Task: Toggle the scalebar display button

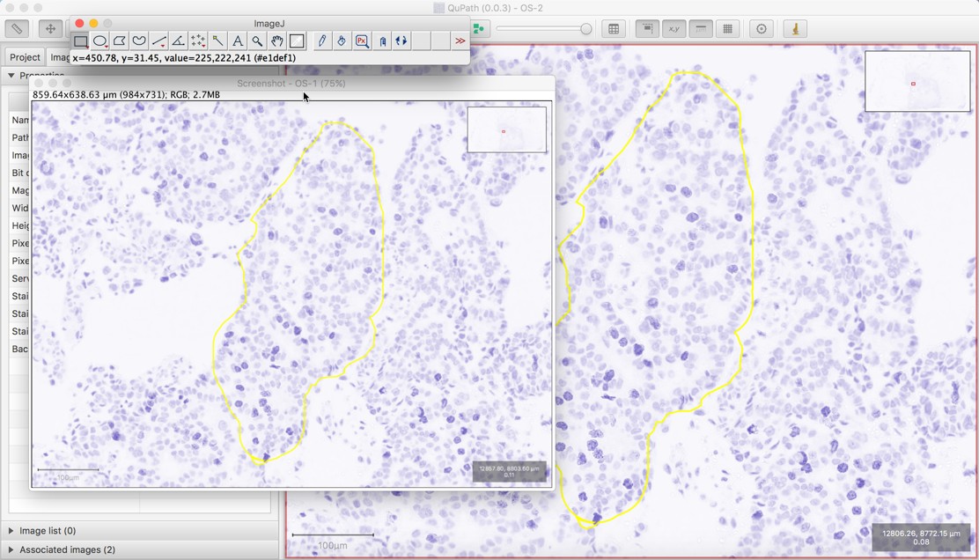Action: point(701,29)
